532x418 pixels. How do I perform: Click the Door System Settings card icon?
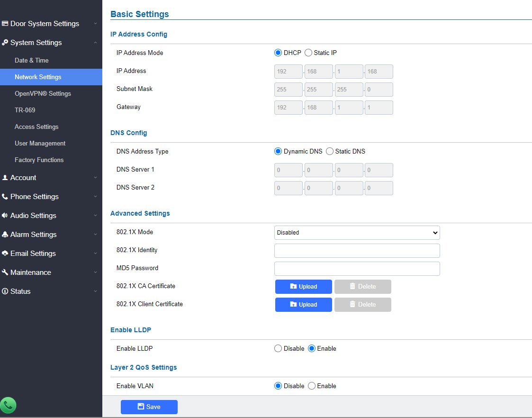[x=5, y=23]
